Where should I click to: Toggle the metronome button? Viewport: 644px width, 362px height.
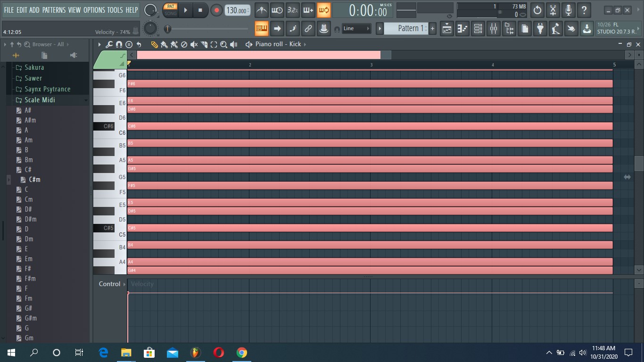tap(262, 10)
